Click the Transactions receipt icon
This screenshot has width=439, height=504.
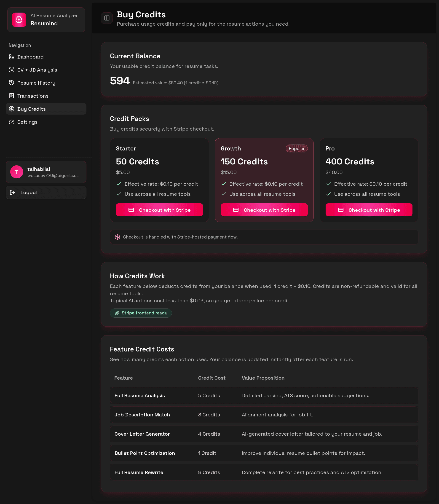pyautogui.click(x=11, y=96)
